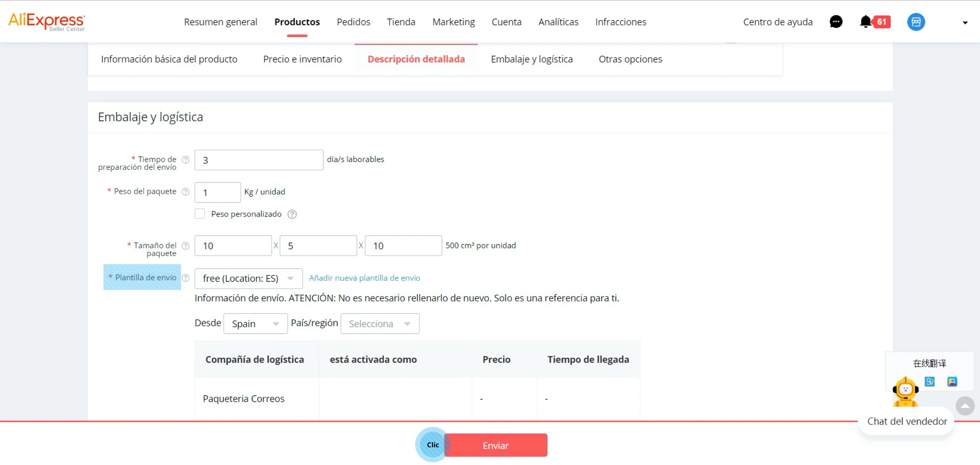The height and width of the screenshot is (465, 980).
Task: Open the Analíticas menu
Action: [x=558, y=22]
